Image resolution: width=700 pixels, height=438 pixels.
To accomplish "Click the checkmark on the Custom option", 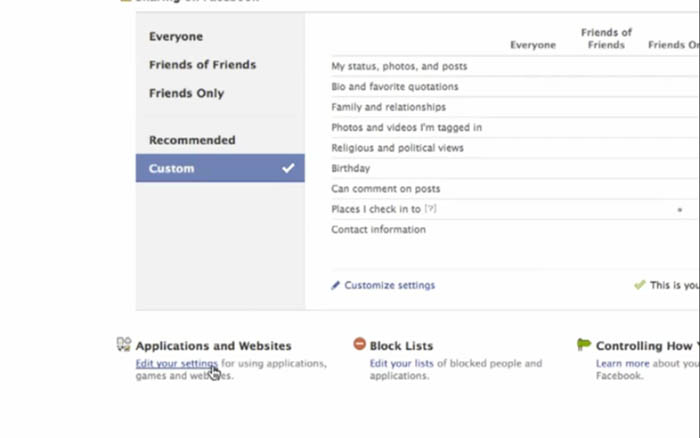I will point(288,168).
